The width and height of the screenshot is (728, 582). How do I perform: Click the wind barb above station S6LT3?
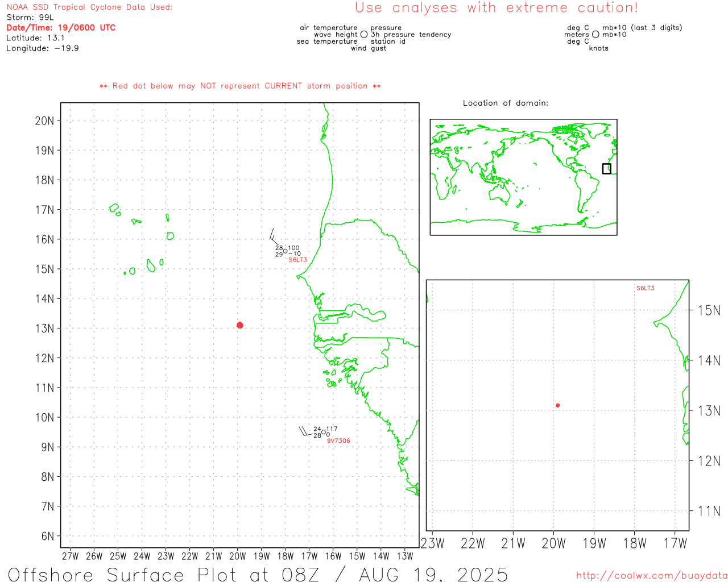275,236
